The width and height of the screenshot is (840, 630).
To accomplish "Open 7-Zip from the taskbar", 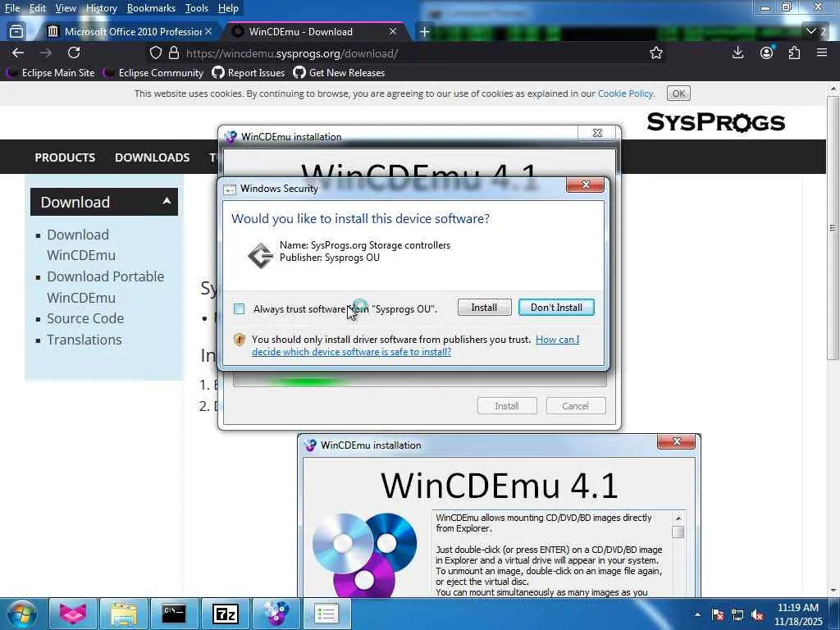I will [225, 614].
